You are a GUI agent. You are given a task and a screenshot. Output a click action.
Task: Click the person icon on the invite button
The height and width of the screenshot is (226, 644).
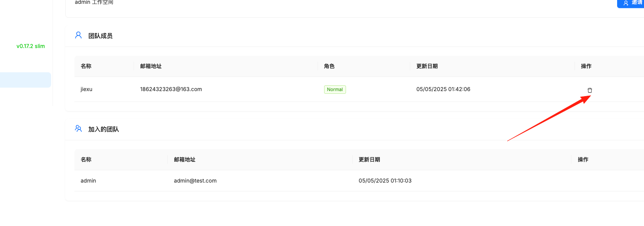coord(626,3)
